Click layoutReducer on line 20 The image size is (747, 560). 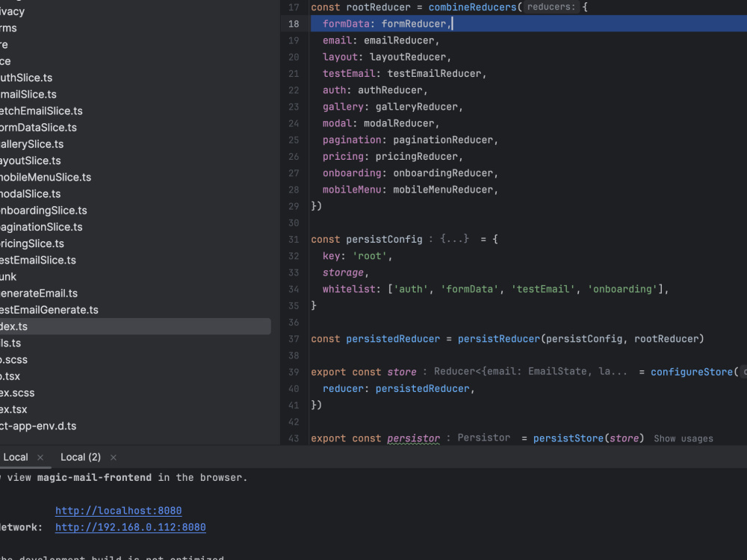[408, 57]
